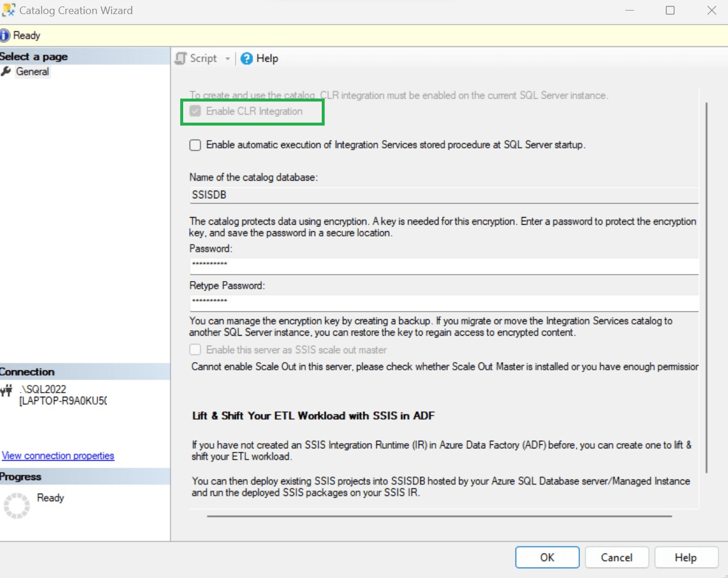Click the catalog database name field showing SSISDB
Image resolution: width=728 pixels, height=578 pixels.
[411, 194]
